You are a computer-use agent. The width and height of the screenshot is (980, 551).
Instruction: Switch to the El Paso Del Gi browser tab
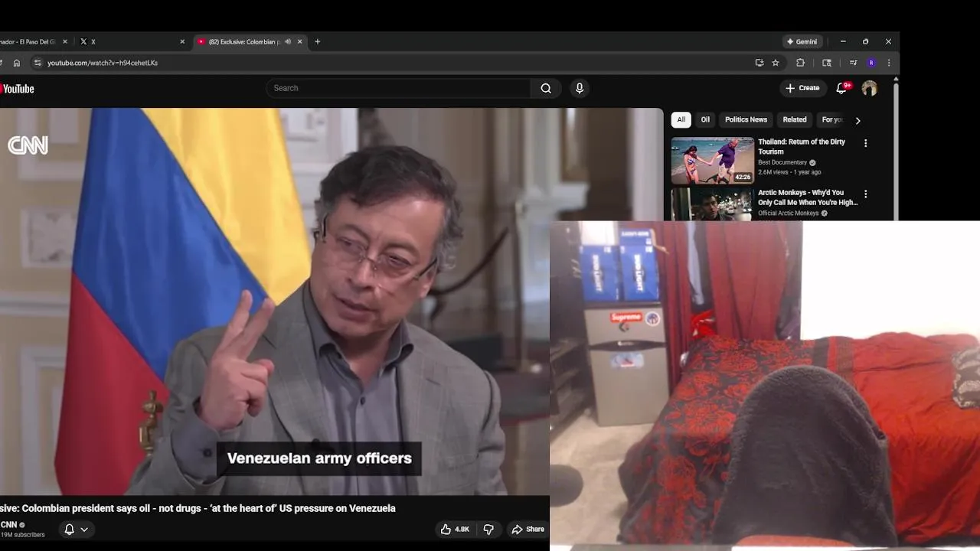pyautogui.click(x=32, y=41)
